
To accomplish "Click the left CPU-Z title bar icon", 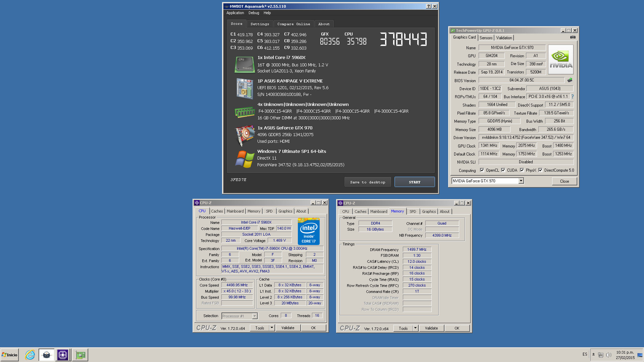I will coord(197,203).
